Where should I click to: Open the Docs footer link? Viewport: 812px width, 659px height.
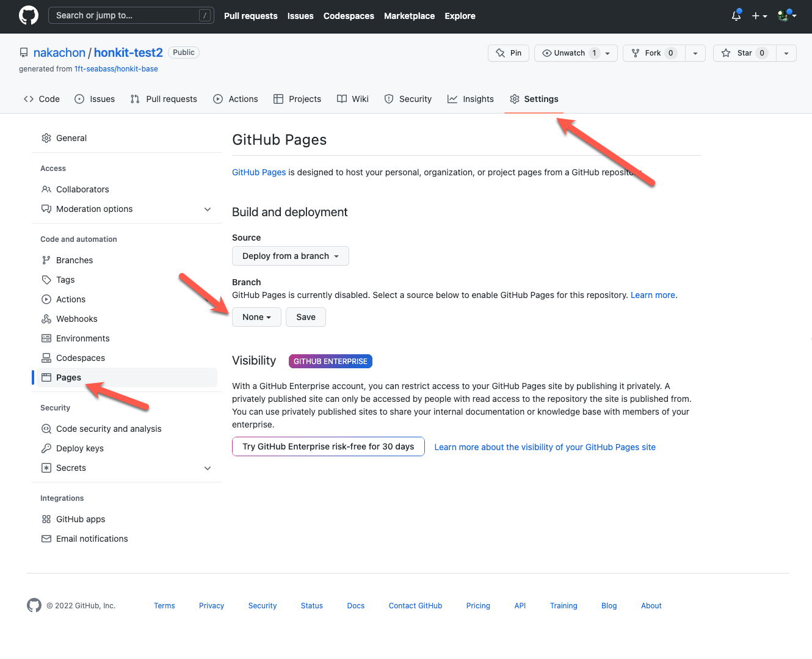click(x=356, y=606)
